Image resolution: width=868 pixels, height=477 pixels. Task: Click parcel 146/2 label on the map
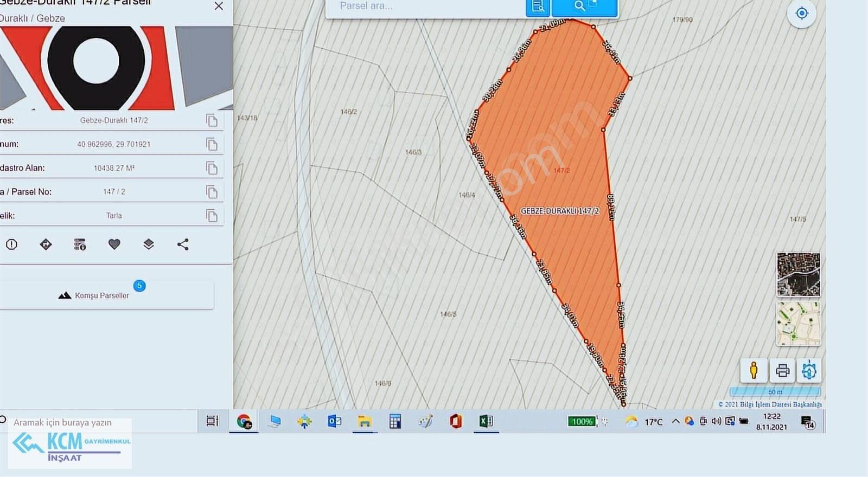[x=349, y=112]
